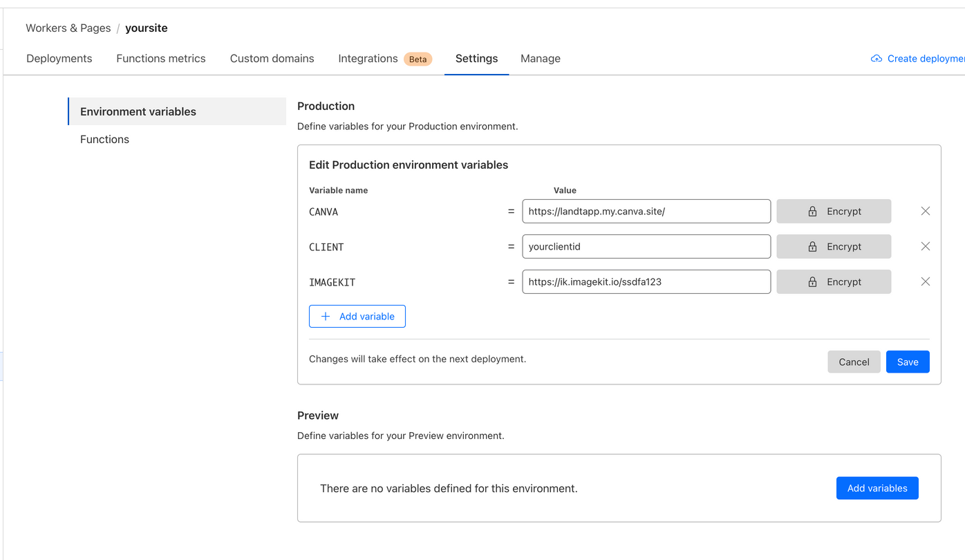The image size is (965, 560).
Task: Remove the IMAGEKIT variable with X icon
Action: 925,282
